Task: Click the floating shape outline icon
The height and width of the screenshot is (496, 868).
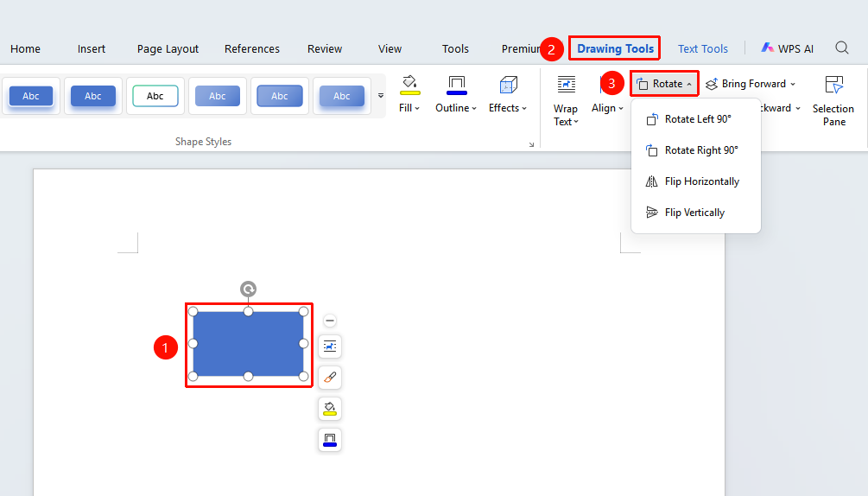Action: pos(330,440)
